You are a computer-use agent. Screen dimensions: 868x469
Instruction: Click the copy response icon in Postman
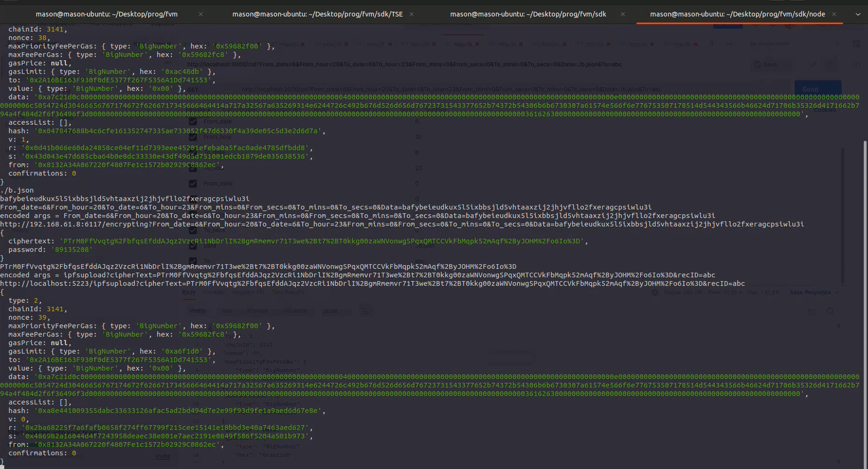pos(811,311)
